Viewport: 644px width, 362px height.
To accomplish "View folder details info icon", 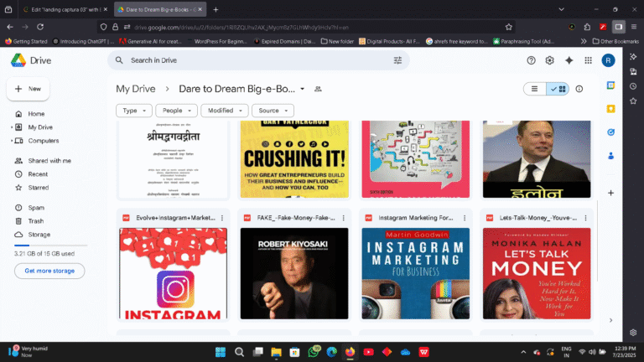I will point(579,89).
